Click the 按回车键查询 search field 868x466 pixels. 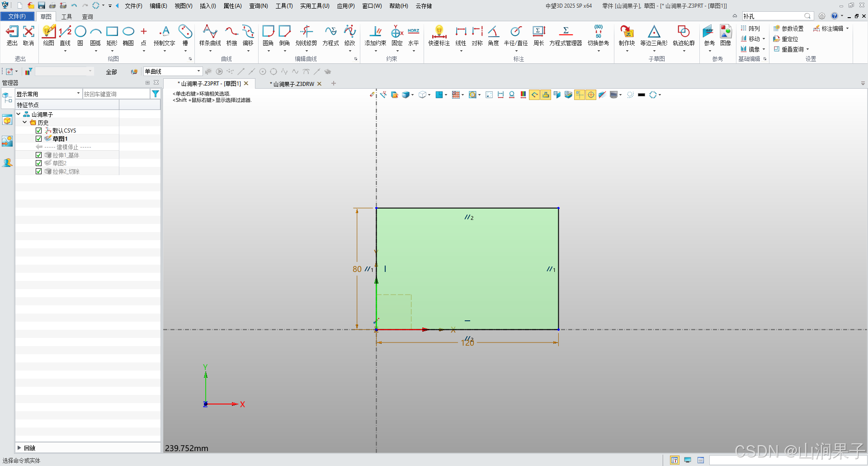(x=116, y=94)
